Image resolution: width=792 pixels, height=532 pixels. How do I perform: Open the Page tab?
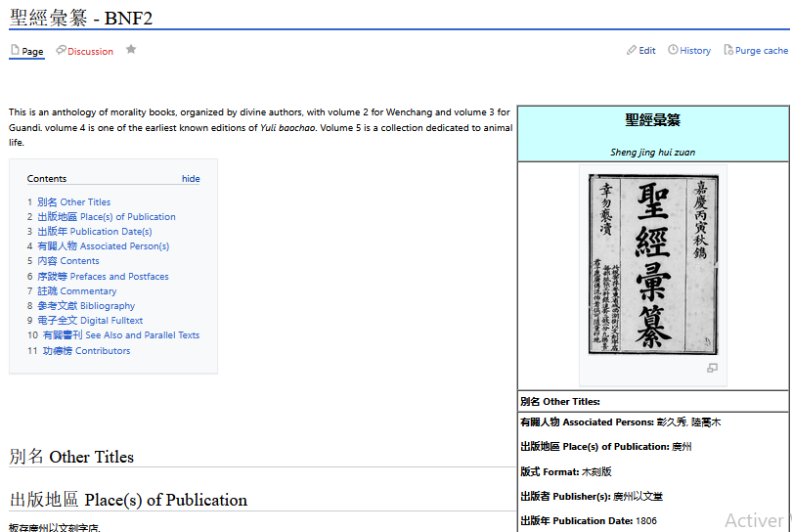pos(32,52)
